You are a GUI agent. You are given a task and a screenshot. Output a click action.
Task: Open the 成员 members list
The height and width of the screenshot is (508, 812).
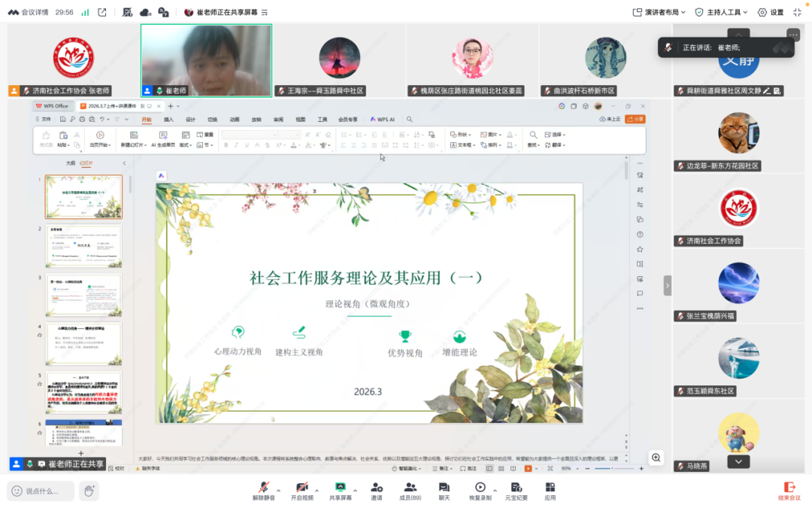410,488
